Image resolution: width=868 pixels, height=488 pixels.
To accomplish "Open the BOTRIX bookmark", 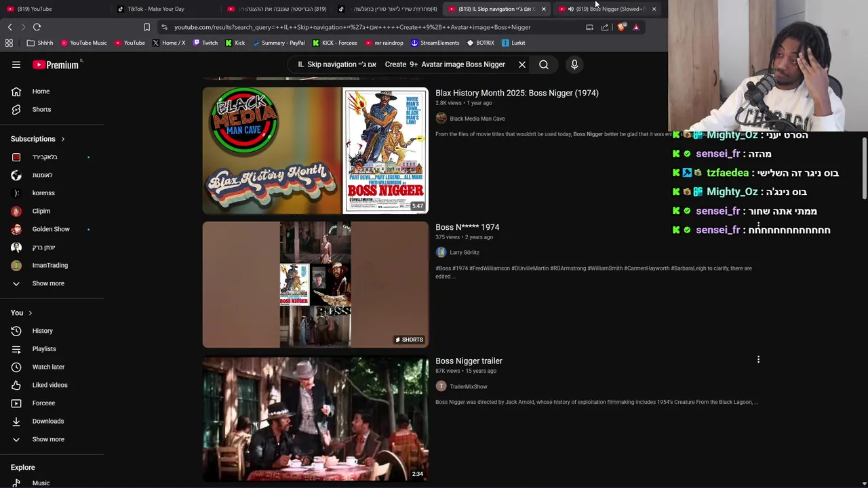I will click(x=481, y=43).
